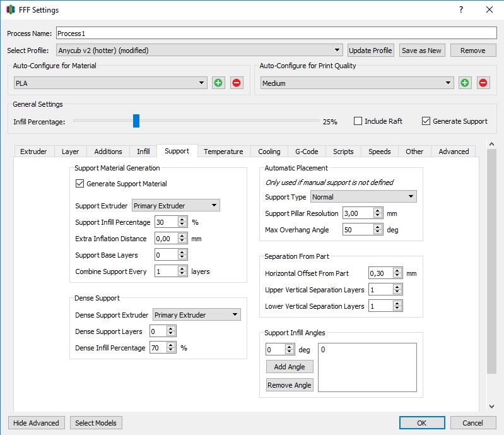Click the Add Angle button
This screenshot has width=504, height=435.
point(290,367)
